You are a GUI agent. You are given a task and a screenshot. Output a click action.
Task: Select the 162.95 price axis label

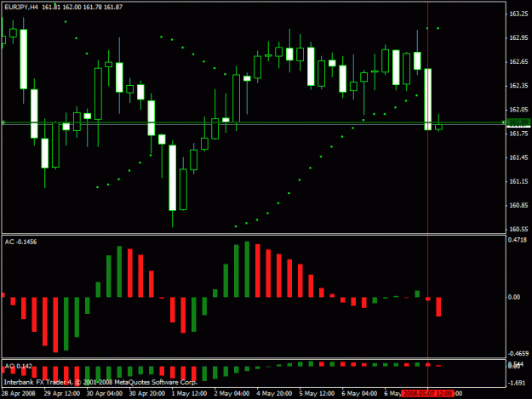pos(518,38)
